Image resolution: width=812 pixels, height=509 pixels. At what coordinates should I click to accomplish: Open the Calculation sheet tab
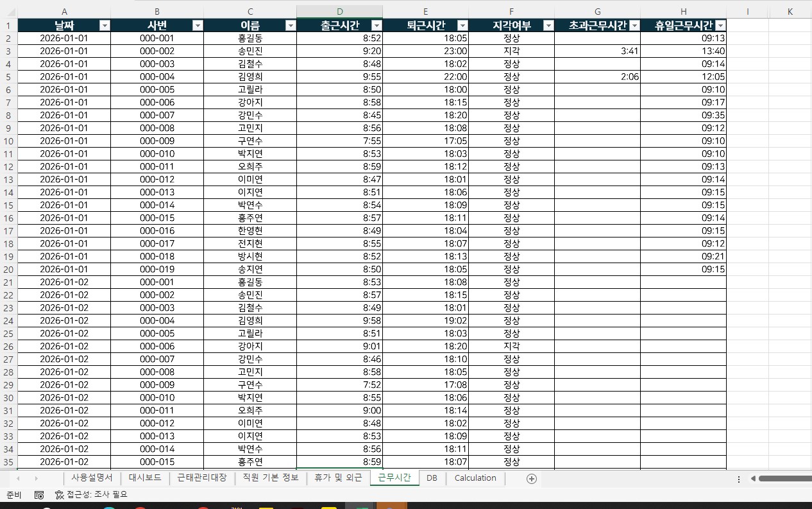(x=475, y=478)
